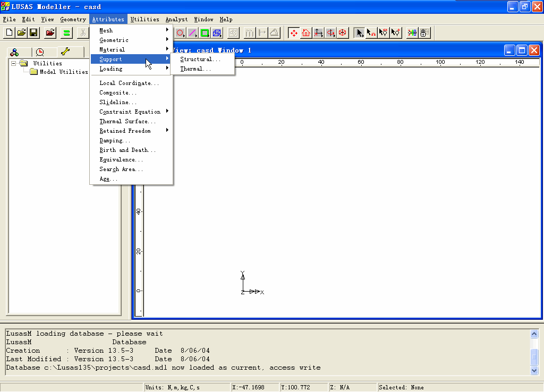Open the Utilities menu
The height and width of the screenshot is (392, 544).
coord(144,20)
